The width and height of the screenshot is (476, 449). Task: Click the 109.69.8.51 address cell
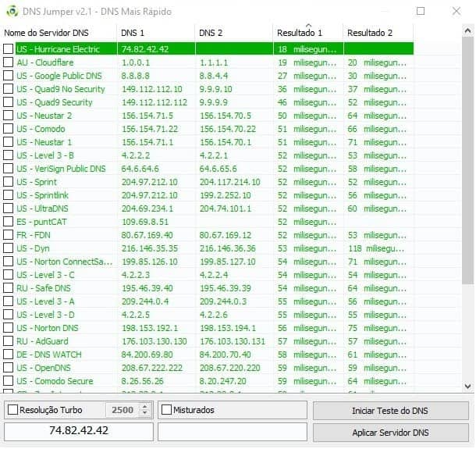click(145, 222)
